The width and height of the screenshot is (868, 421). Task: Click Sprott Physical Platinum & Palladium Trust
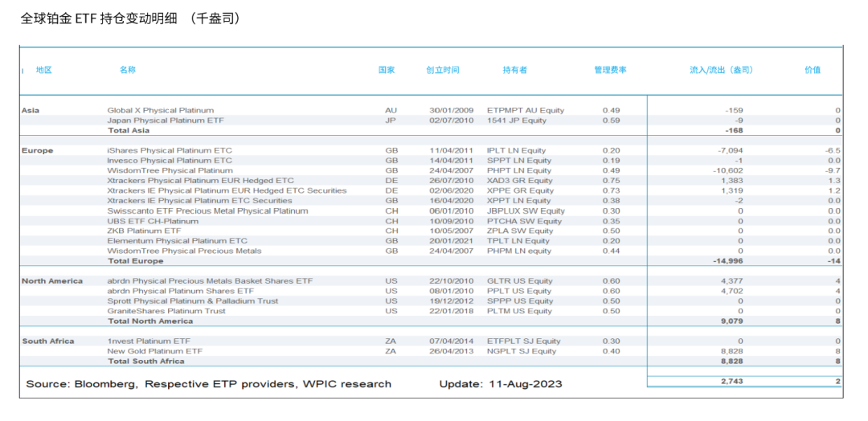pos(193,301)
